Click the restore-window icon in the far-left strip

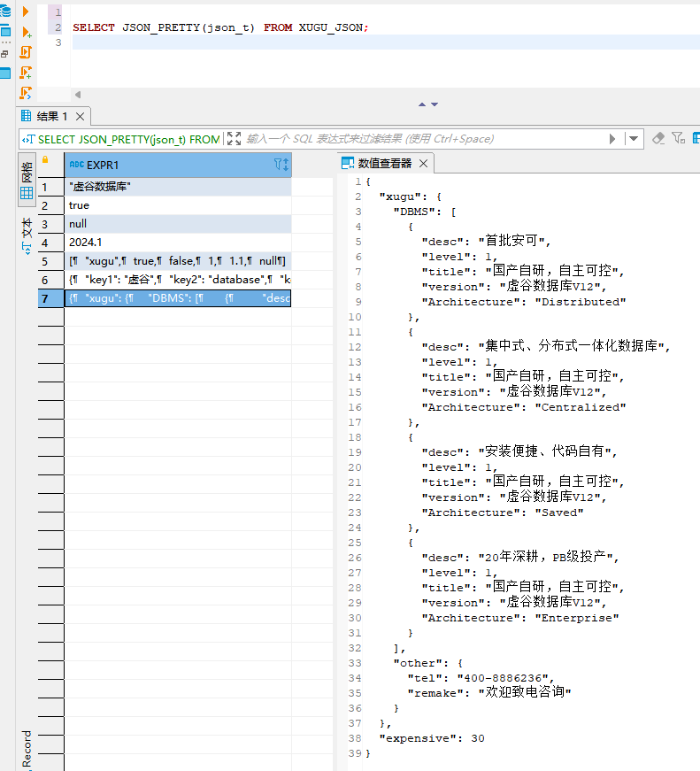pos(5,54)
